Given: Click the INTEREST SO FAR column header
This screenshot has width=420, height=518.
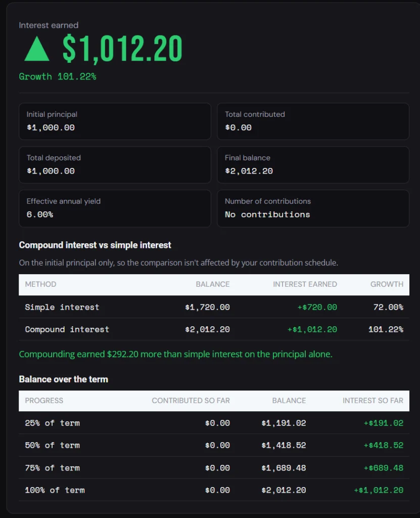Looking at the screenshot, I should pyautogui.click(x=373, y=401).
